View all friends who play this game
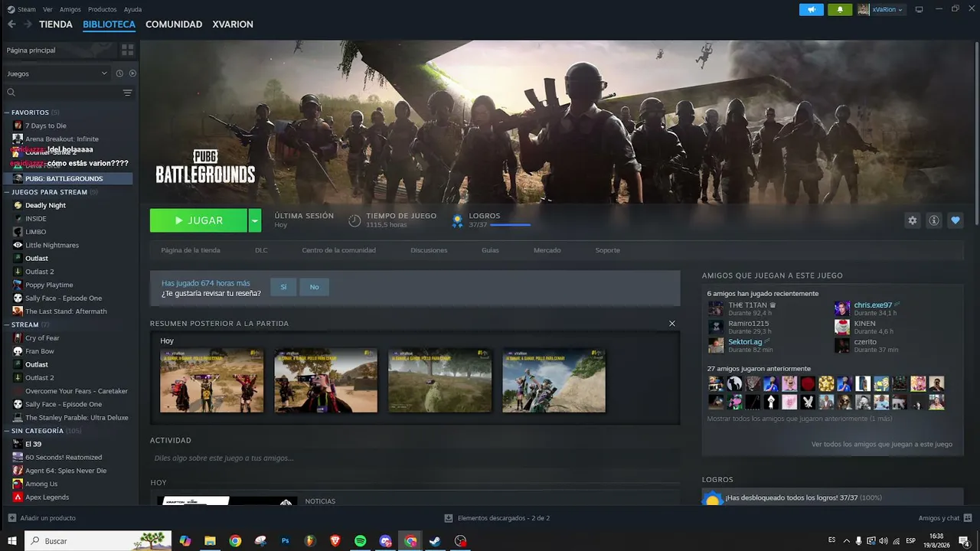 coord(882,444)
